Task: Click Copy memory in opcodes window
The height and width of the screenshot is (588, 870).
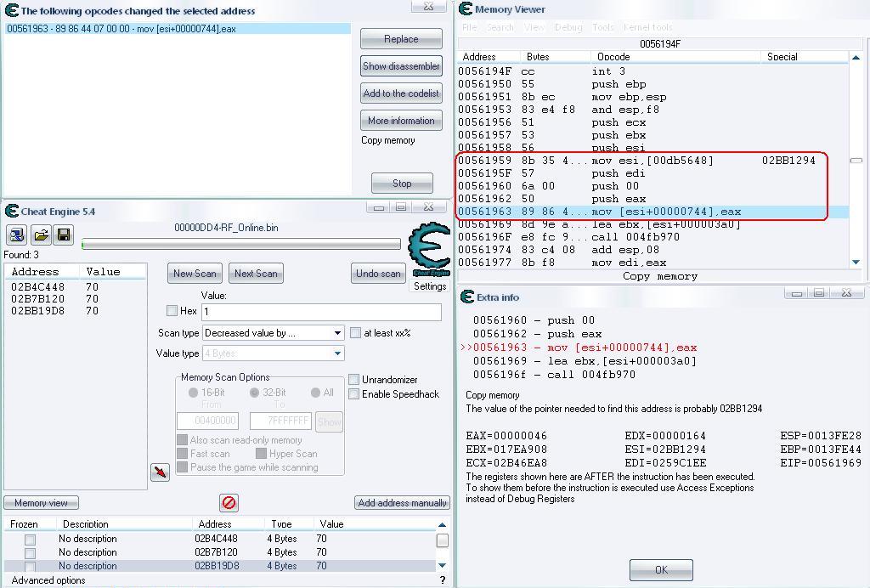Action: (387, 140)
